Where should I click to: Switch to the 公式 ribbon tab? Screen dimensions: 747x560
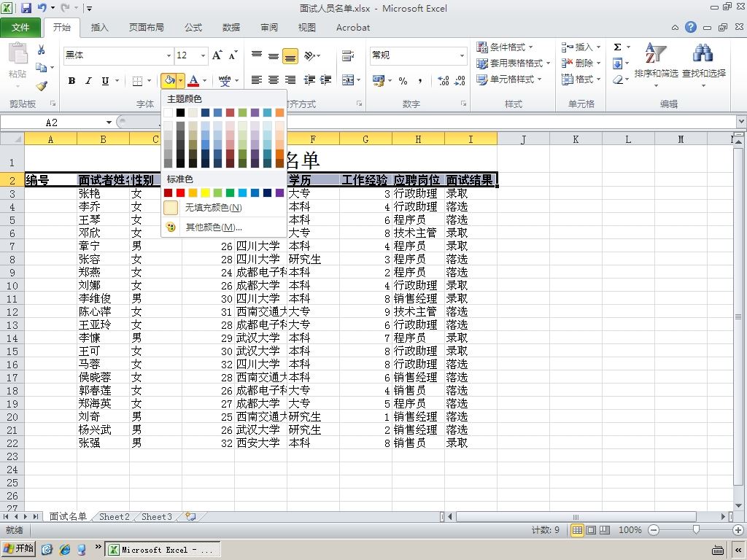(x=193, y=28)
